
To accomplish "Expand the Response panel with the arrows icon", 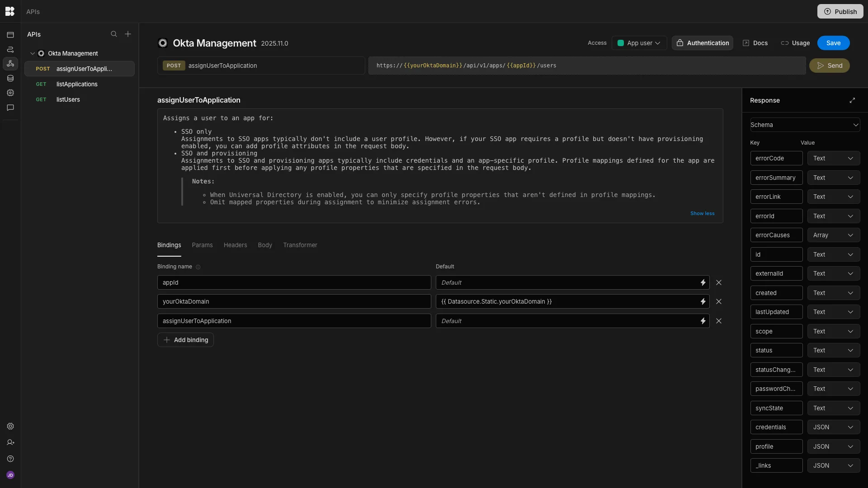I will (x=852, y=100).
